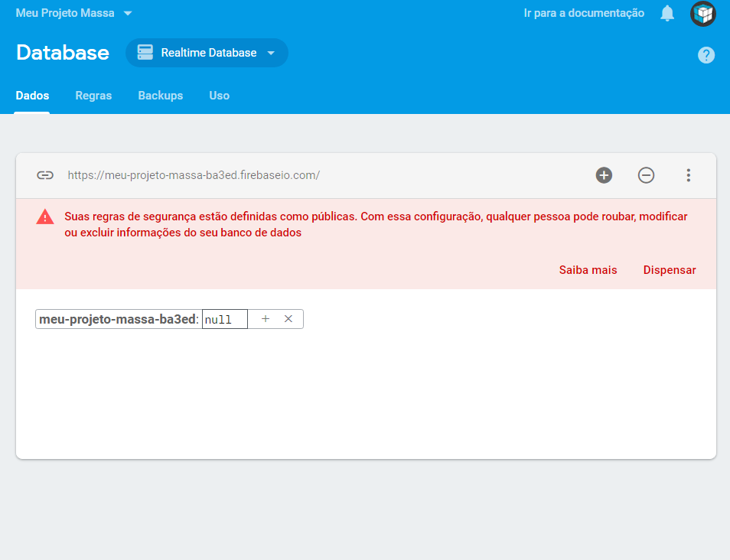Click the Saiba mais link
Screen dimensions: 730x560
click(x=588, y=270)
